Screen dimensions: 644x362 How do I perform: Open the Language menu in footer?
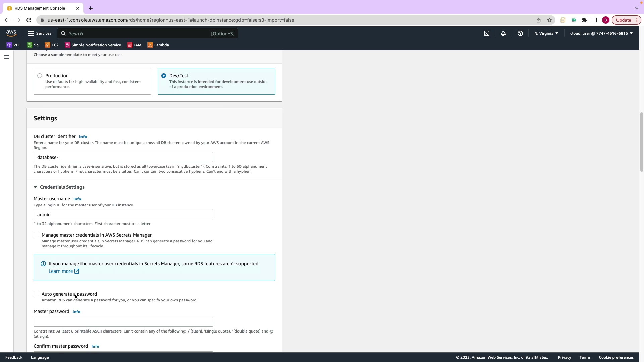pyautogui.click(x=40, y=357)
